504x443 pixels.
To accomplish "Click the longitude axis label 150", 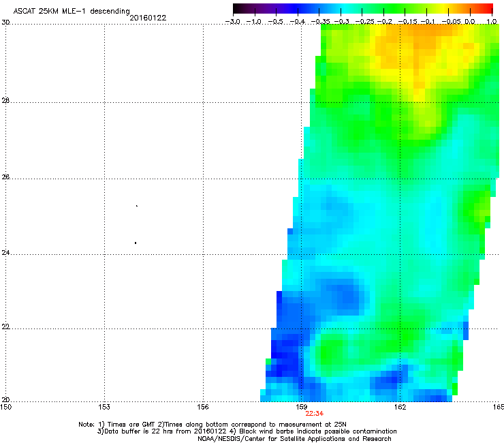I will pyautogui.click(x=5, y=408).
